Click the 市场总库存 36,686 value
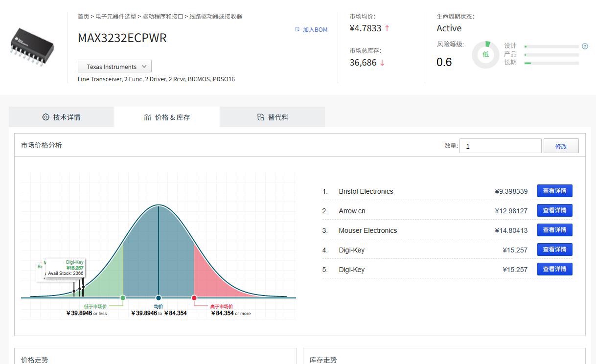 coord(363,63)
